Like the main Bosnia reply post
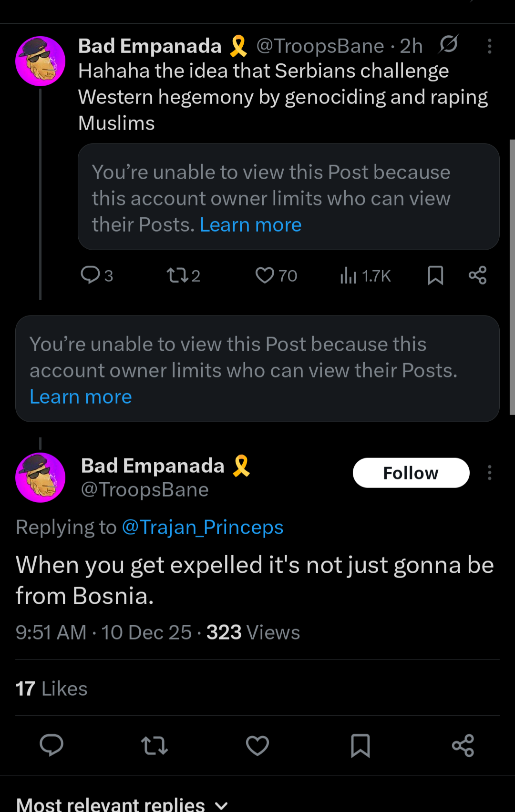This screenshot has width=515, height=812. coord(257,745)
